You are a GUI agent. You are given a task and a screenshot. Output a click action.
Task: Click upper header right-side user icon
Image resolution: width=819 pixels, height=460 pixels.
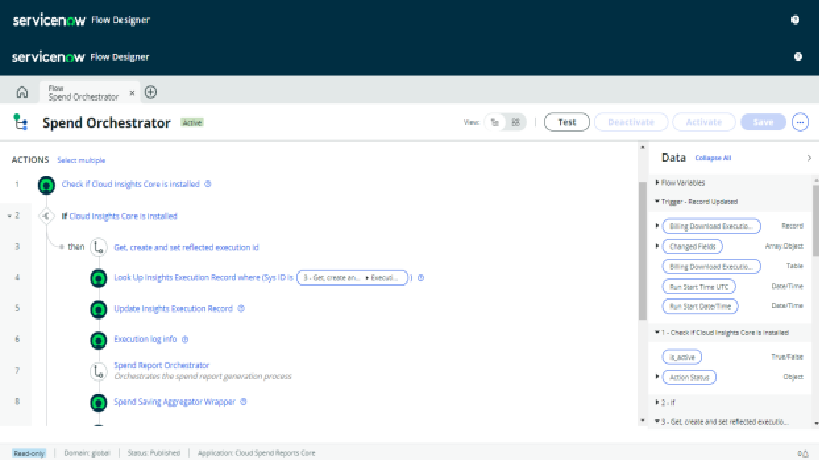pyautogui.click(x=795, y=20)
